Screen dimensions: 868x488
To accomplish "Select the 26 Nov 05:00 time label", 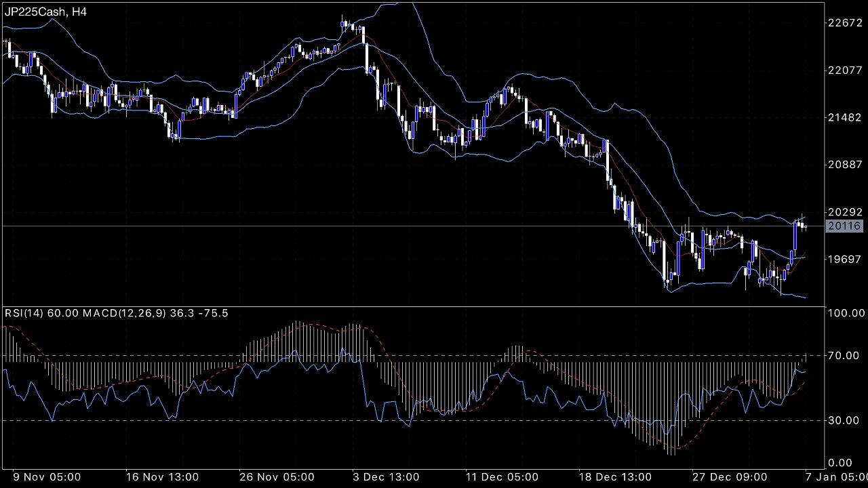I will (x=276, y=476).
